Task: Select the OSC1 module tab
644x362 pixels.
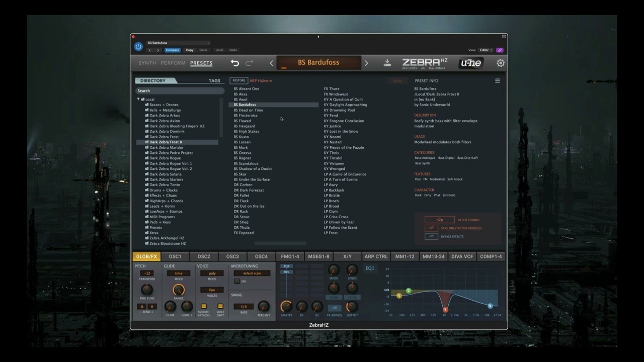Action: pos(175,256)
